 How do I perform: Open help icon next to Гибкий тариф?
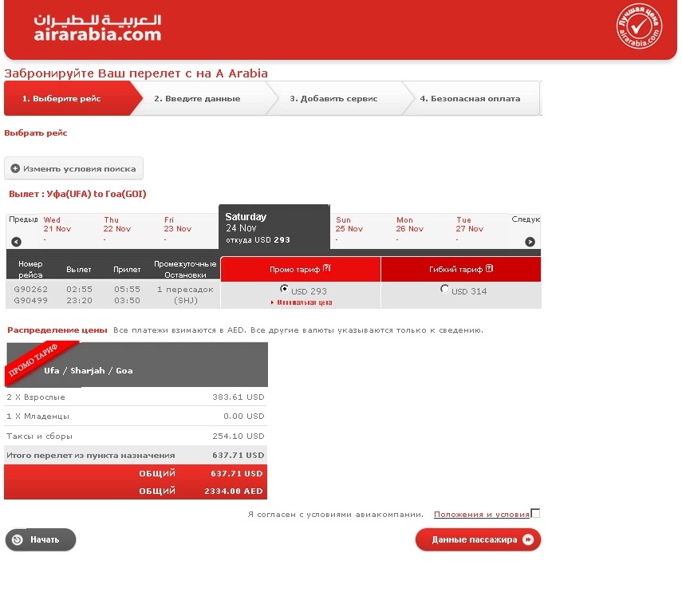tap(490, 269)
